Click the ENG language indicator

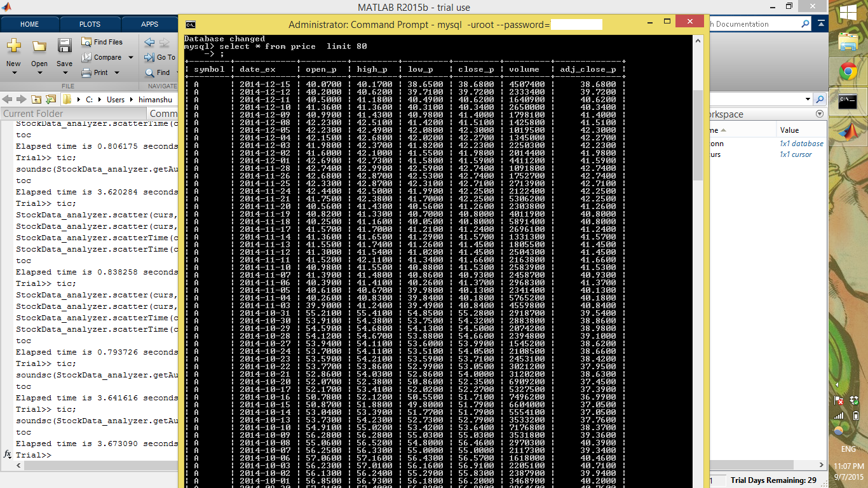[x=848, y=449]
